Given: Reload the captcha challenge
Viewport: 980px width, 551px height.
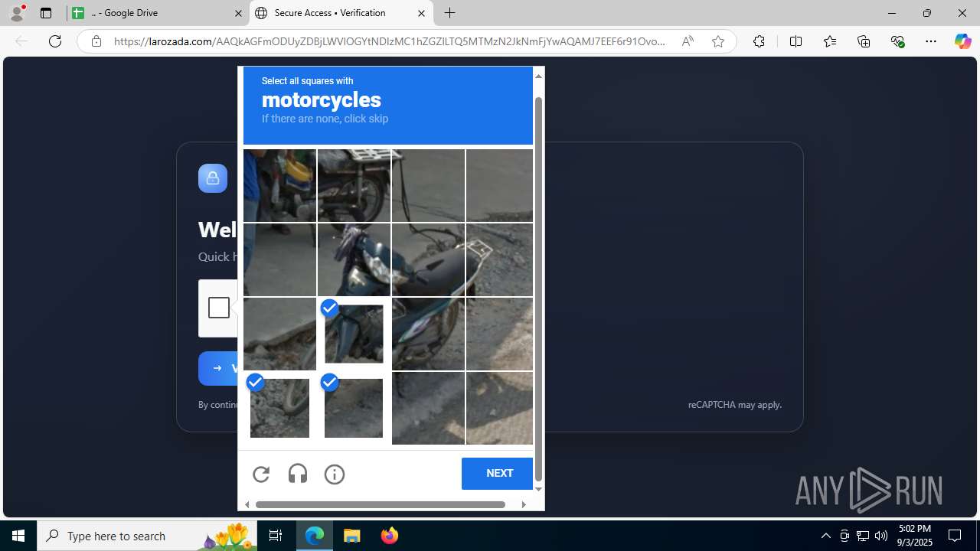Looking at the screenshot, I should coord(261,474).
